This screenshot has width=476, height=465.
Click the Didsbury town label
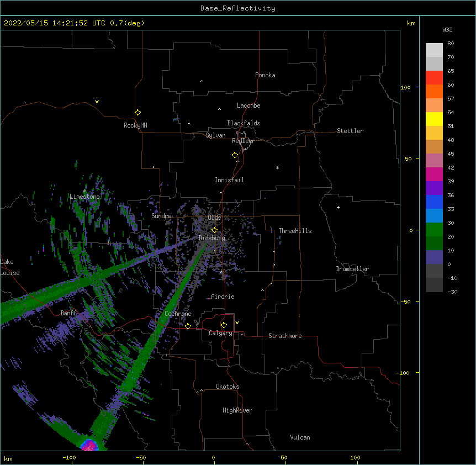(212, 238)
